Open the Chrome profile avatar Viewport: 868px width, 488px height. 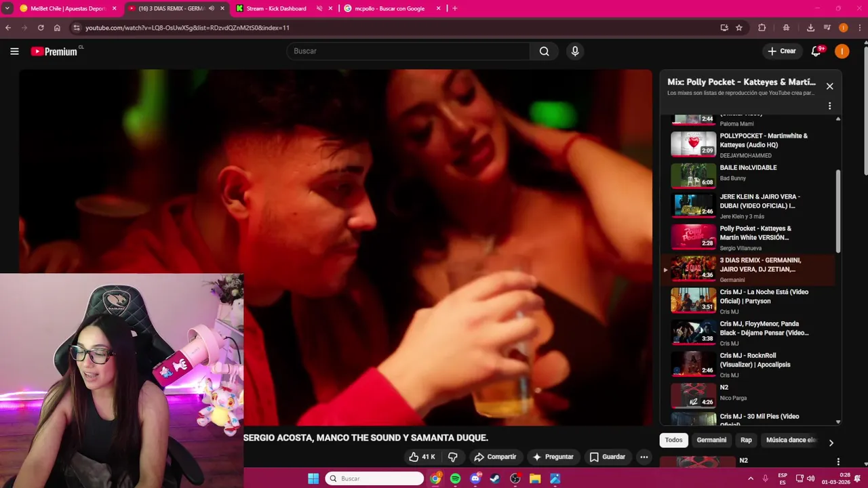pos(844,28)
